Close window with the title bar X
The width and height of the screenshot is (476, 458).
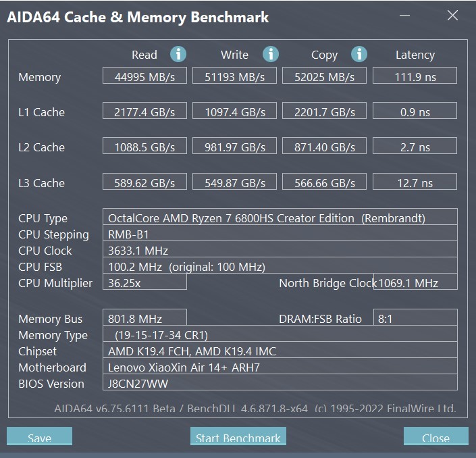click(x=452, y=16)
